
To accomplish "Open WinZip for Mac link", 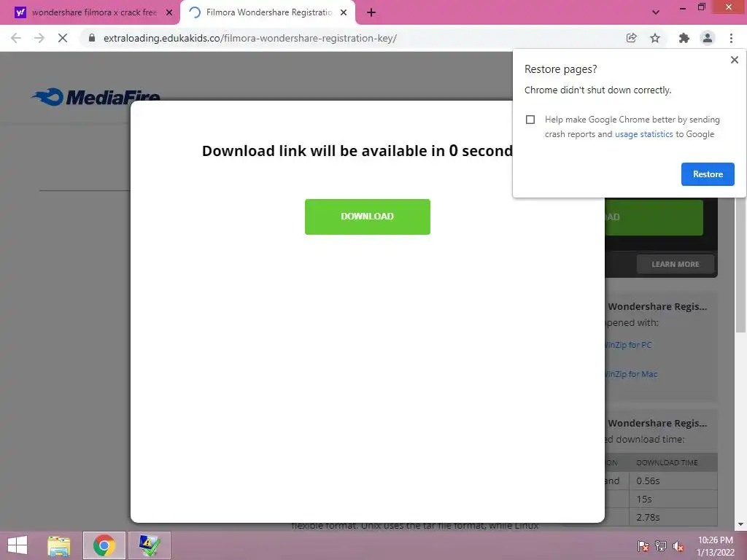I will (631, 374).
